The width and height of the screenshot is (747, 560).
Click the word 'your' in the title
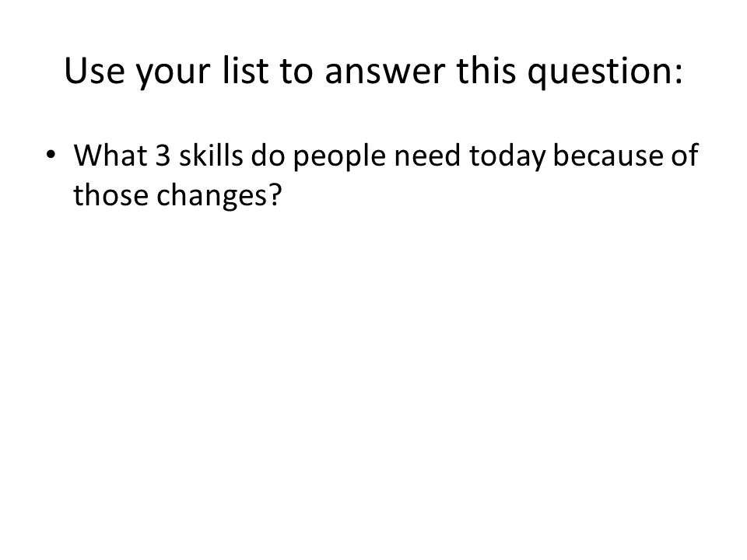tap(173, 75)
